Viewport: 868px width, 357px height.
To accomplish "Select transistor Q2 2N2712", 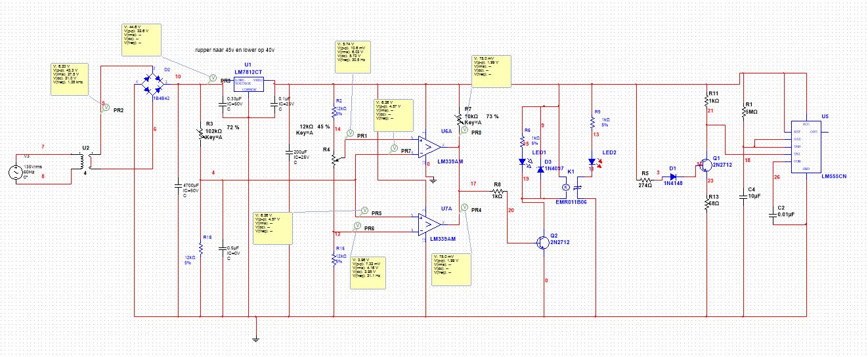I will click(542, 242).
